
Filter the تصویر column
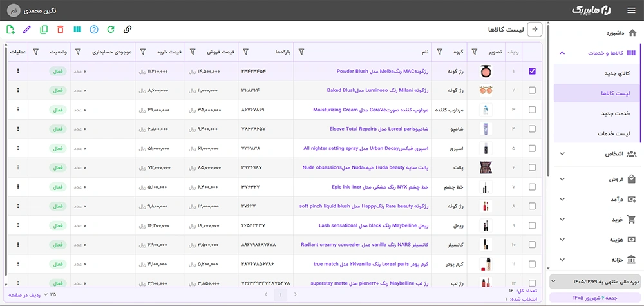click(475, 52)
